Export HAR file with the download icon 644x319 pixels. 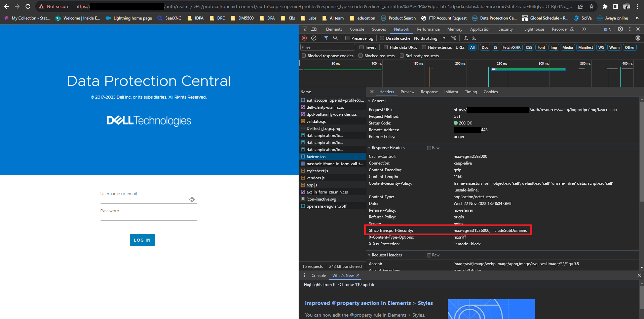pos(474,38)
